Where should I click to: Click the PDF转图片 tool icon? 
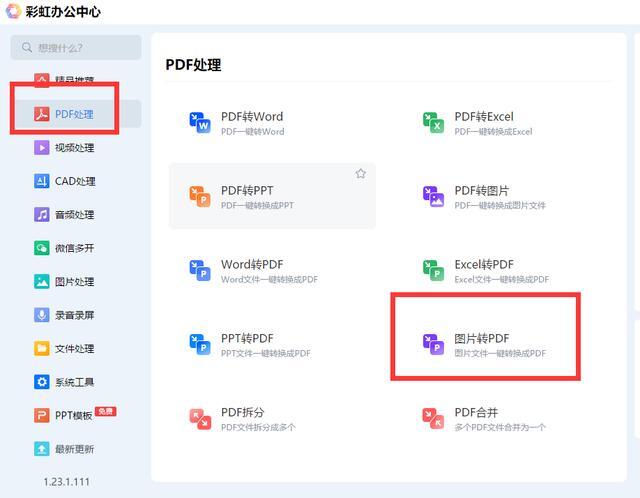433,196
